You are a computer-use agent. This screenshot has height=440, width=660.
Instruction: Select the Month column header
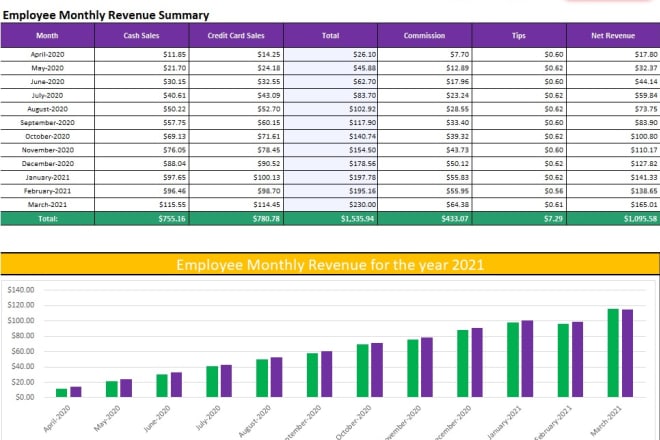coord(47,35)
